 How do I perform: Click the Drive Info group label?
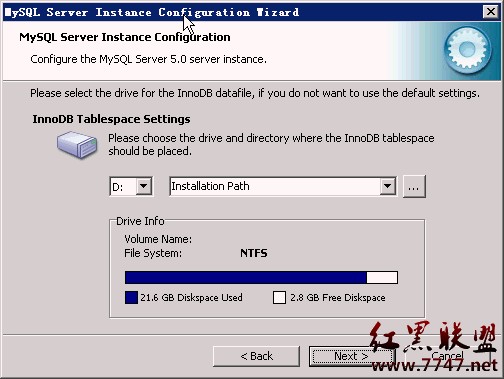(x=140, y=221)
